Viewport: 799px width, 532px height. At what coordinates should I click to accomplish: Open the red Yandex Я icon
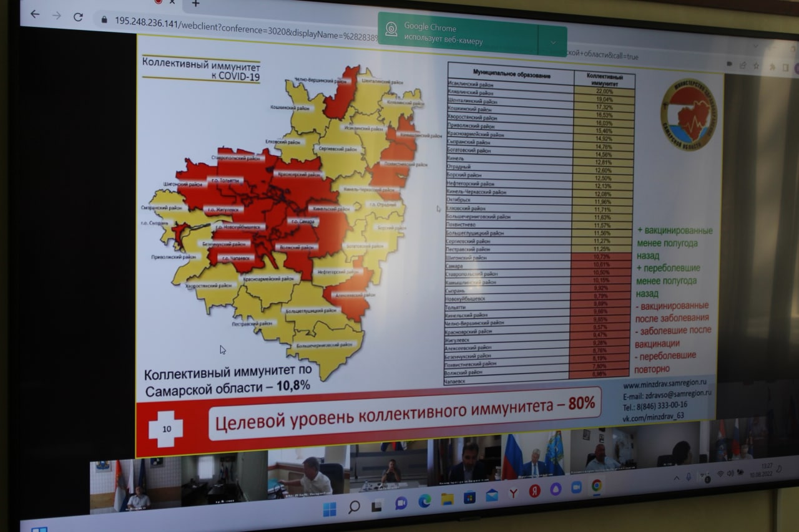click(x=534, y=491)
